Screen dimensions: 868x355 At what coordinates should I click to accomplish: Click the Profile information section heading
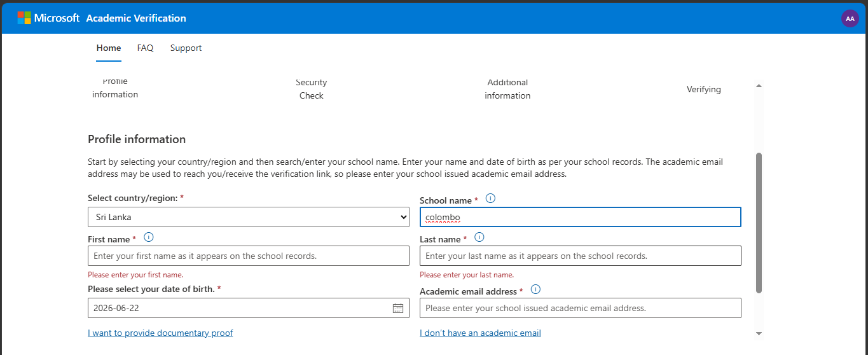137,139
